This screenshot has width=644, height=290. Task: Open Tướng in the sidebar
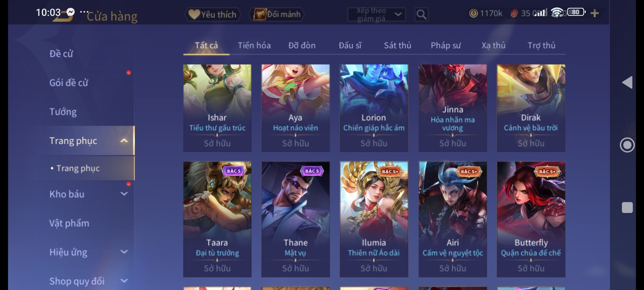(x=63, y=112)
